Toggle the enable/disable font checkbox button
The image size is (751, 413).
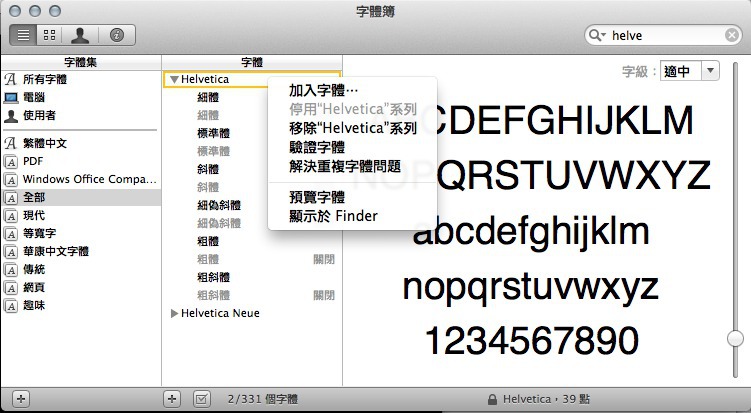(x=201, y=399)
